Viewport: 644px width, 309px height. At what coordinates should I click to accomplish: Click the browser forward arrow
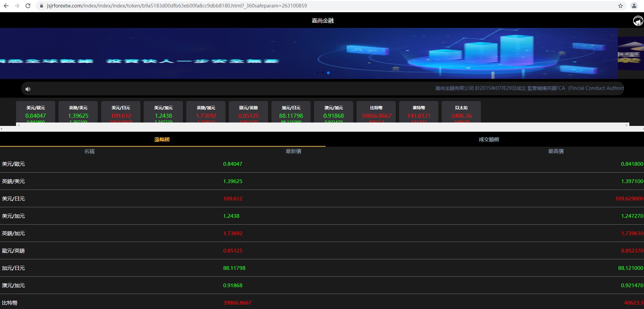(x=17, y=6)
